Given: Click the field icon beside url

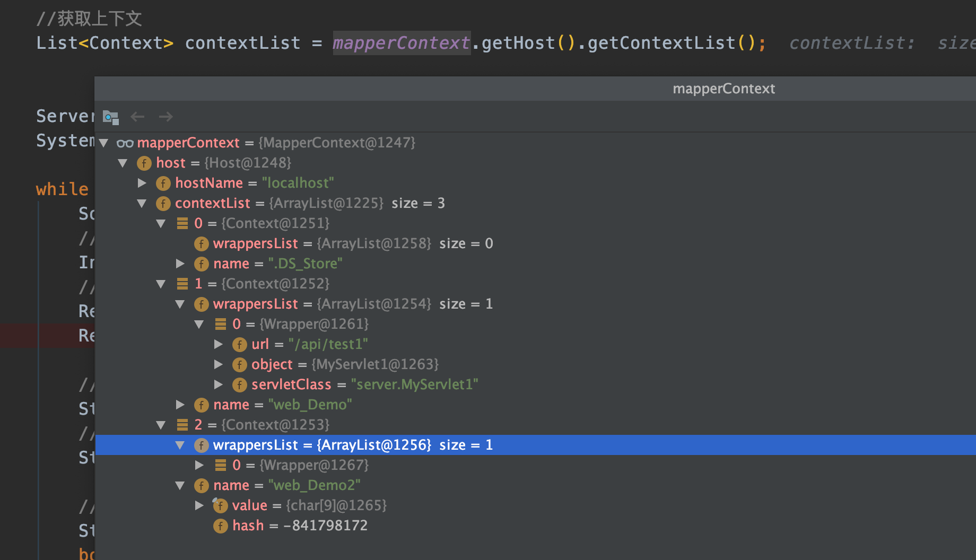Looking at the screenshot, I should click(240, 345).
